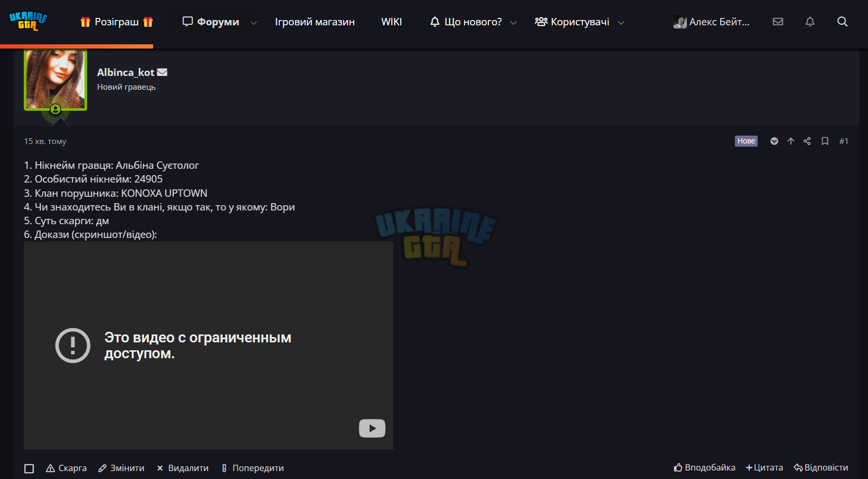This screenshot has height=479, width=868.
Task: Click the text Новий гравець under the username
Action: pos(126,87)
